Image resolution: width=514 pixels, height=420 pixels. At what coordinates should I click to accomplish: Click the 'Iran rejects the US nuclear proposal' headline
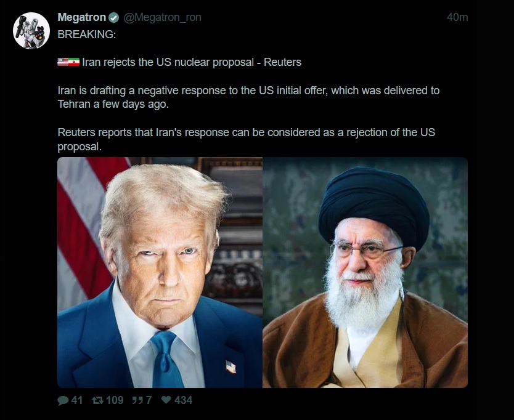coord(168,62)
